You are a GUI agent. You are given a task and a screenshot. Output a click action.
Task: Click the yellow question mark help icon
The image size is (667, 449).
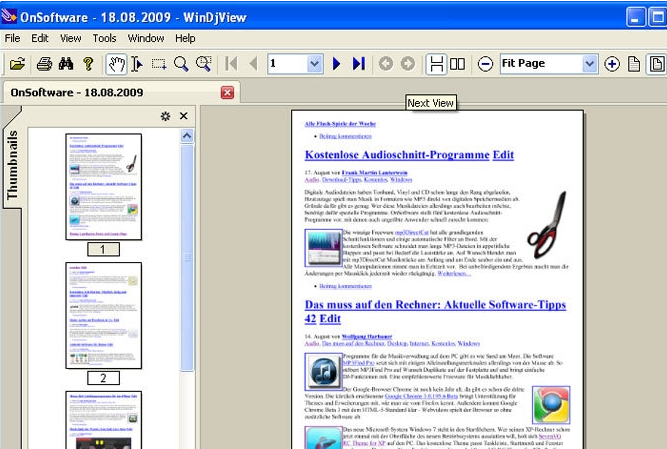[x=88, y=64]
